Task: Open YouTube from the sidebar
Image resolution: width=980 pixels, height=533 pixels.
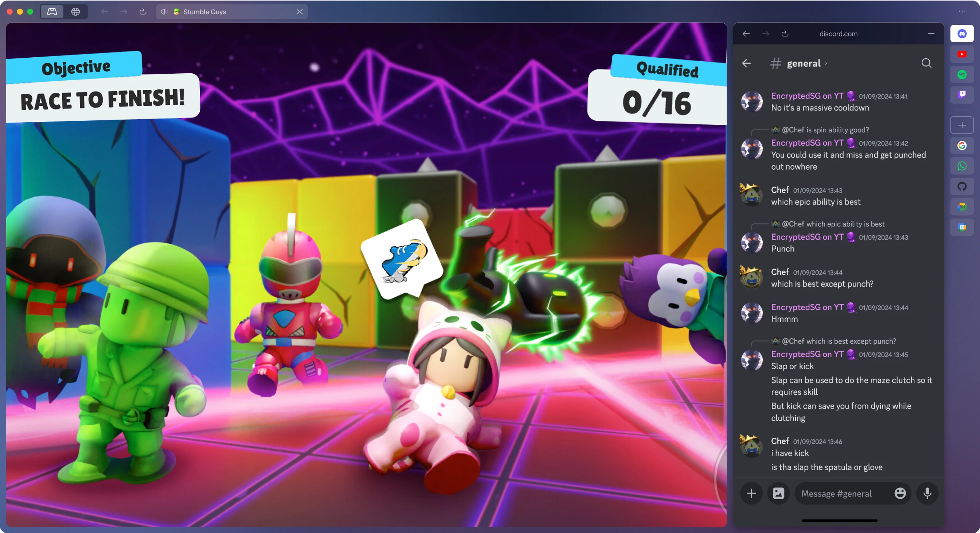Action: [x=962, y=54]
